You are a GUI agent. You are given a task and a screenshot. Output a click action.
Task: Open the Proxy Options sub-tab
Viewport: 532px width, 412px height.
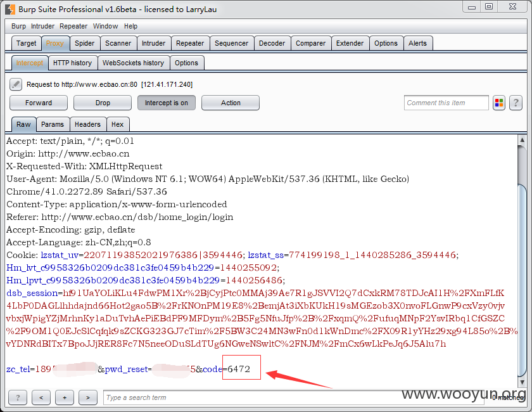coord(186,63)
